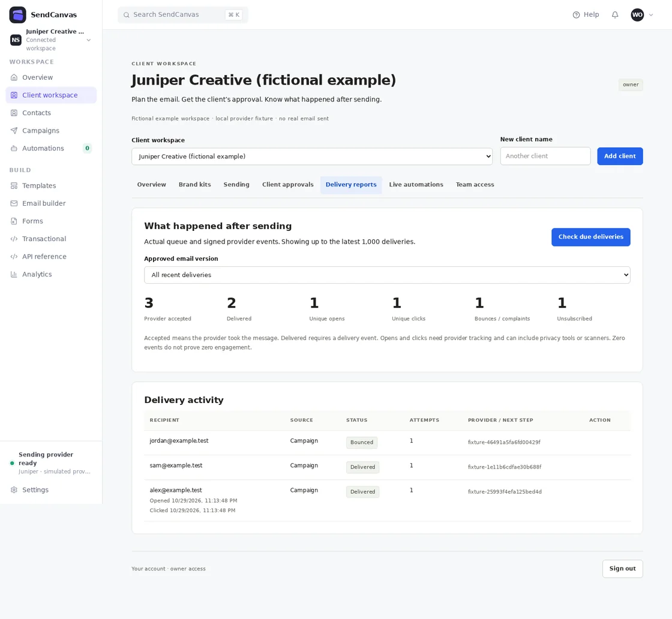
Task: Switch to the Sending tab
Action: (x=236, y=185)
